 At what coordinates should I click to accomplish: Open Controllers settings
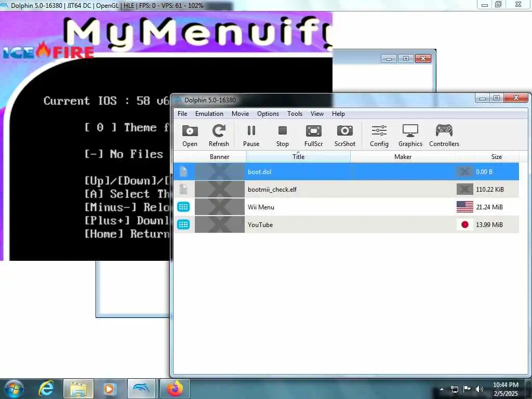(444, 136)
